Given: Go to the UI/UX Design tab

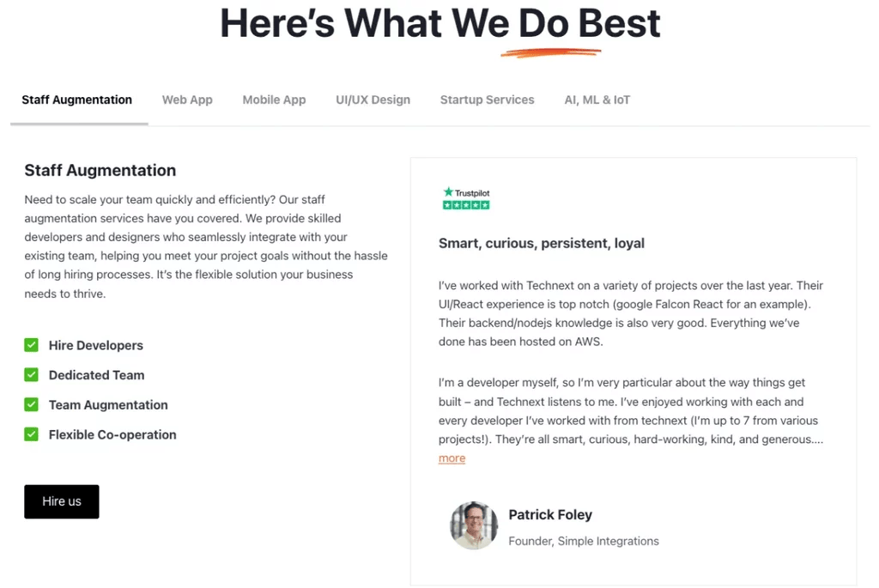Looking at the screenshot, I should (x=373, y=100).
